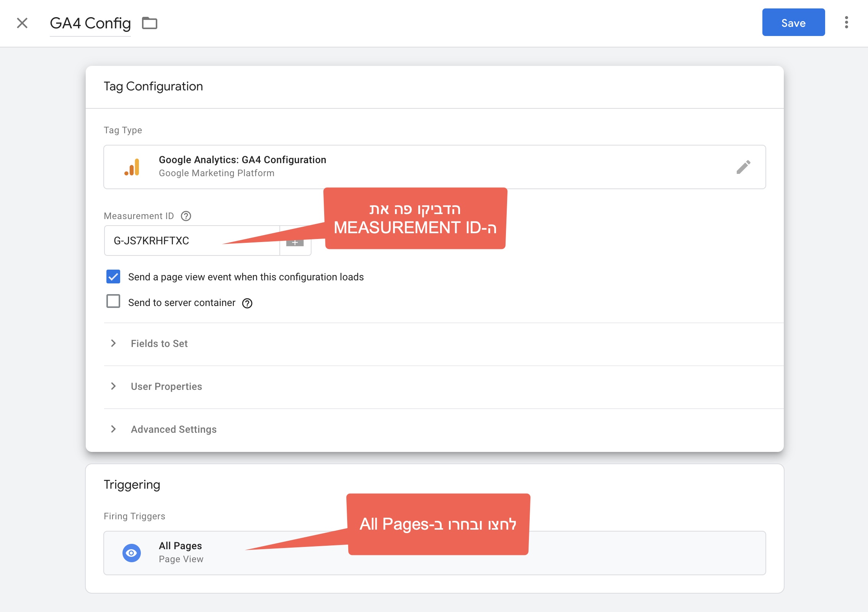The image size is (868, 612).
Task: Open Measurement ID help tooltip
Action: point(186,216)
